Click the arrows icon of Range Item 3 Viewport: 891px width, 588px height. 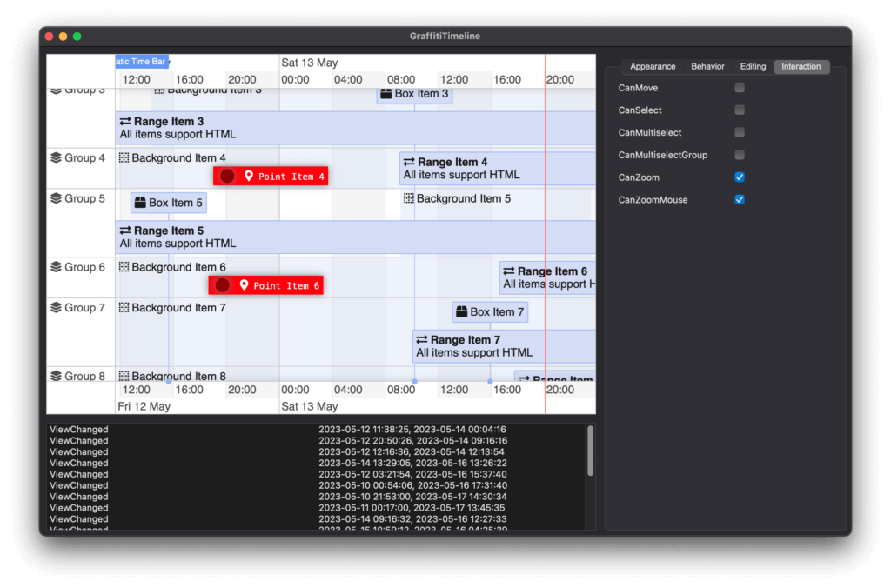pos(125,121)
